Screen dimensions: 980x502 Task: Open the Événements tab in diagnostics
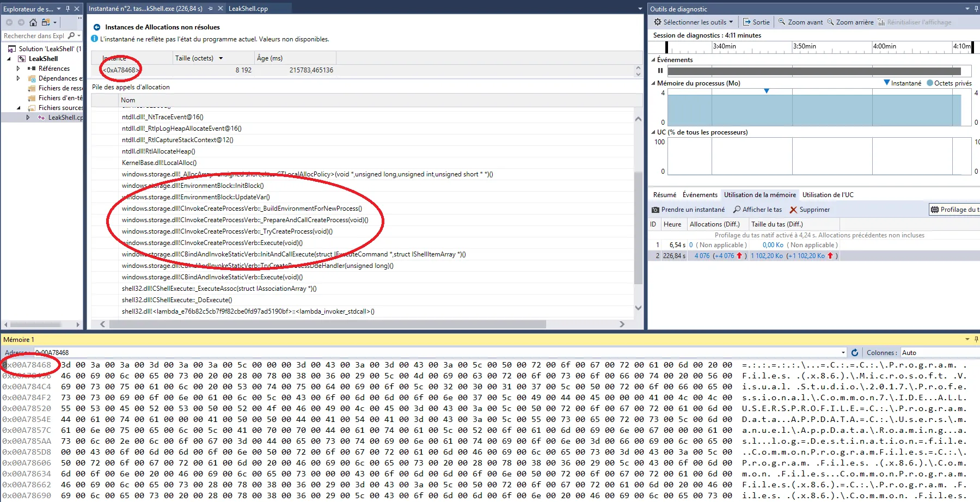pos(700,195)
